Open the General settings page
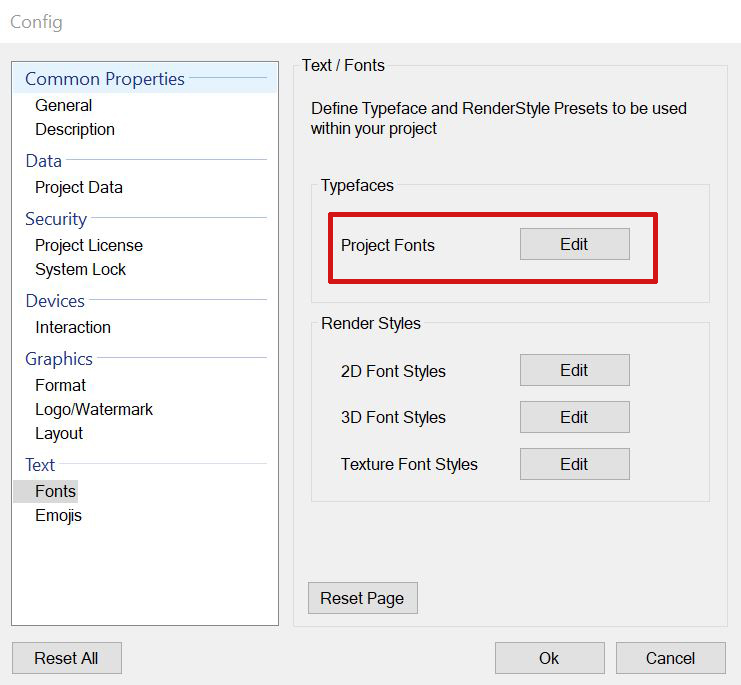The image size is (741, 685). (x=63, y=105)
